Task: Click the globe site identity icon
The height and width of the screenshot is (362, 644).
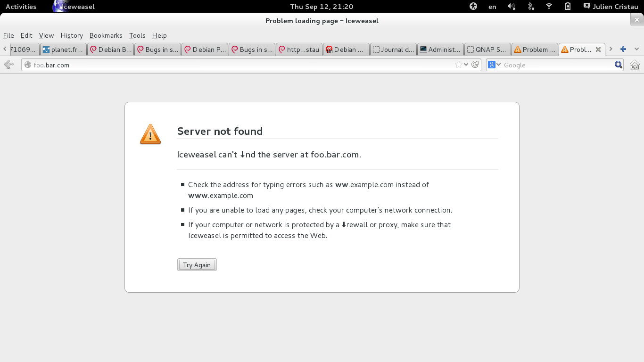Action: [x=28, y=65]
